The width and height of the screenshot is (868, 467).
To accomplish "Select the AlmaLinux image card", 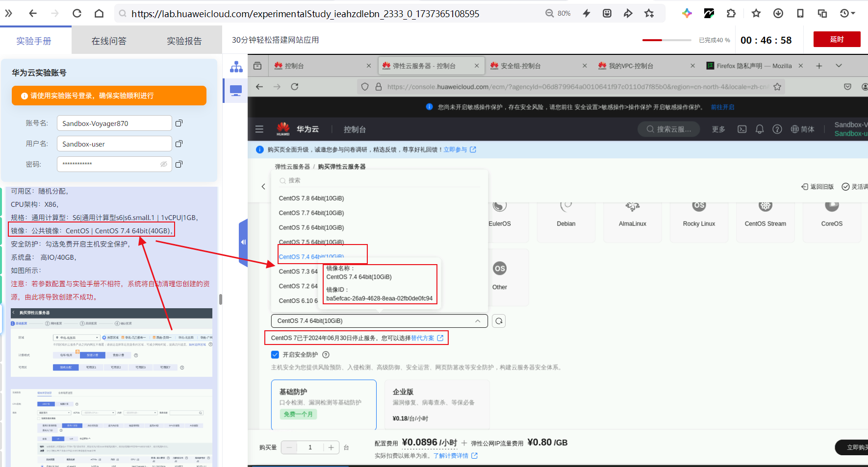I will tap(633, 223).
